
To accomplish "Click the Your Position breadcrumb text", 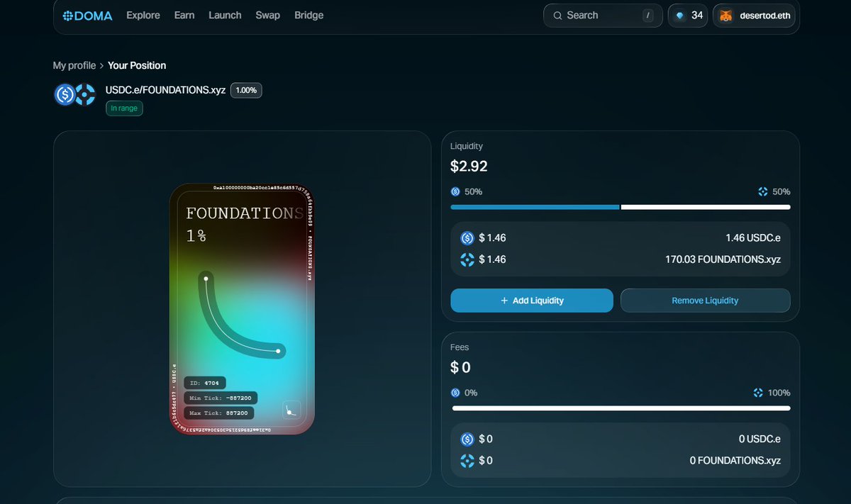I will pos(137,65).
